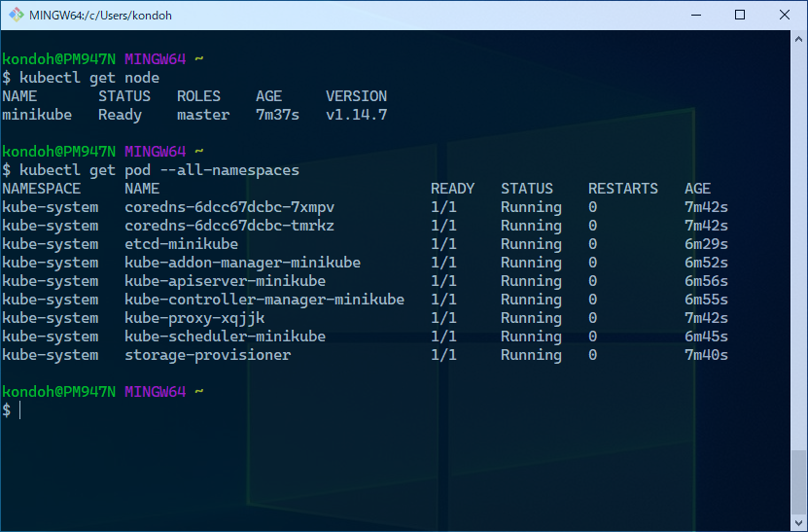This screenshot has height=532, width=808.
Task: Click the 'Ready' node status
Action: 120,115
